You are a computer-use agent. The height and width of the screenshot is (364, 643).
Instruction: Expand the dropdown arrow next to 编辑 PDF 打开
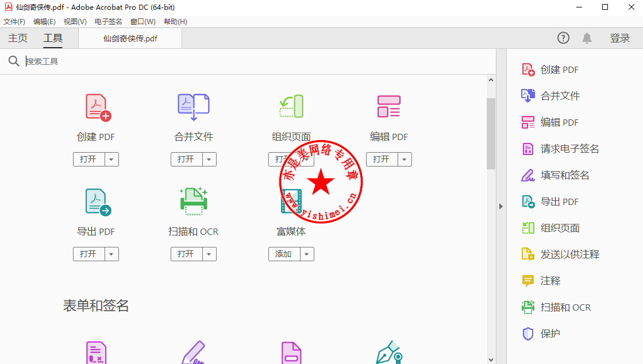click(x=405, y=160)
